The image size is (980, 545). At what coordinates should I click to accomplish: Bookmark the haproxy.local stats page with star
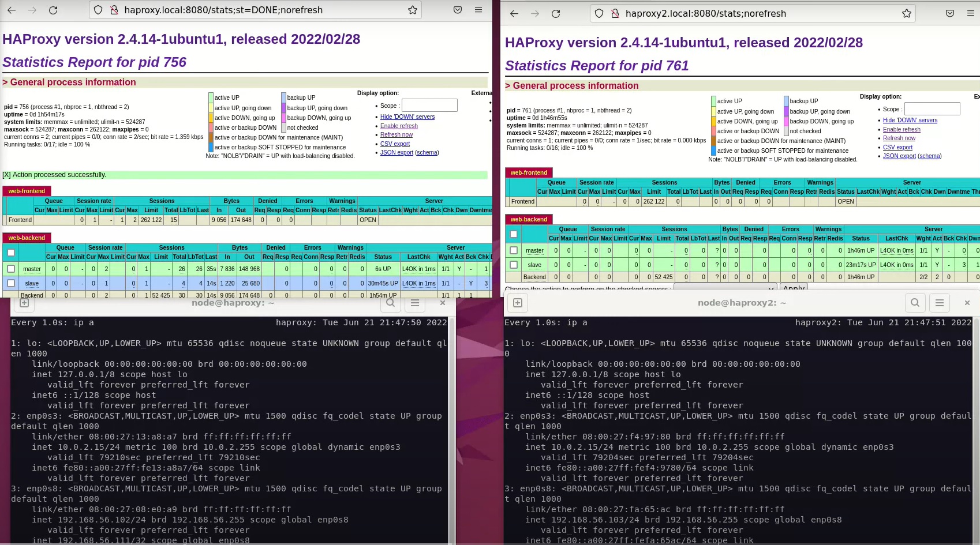click(x=412, y=10)
